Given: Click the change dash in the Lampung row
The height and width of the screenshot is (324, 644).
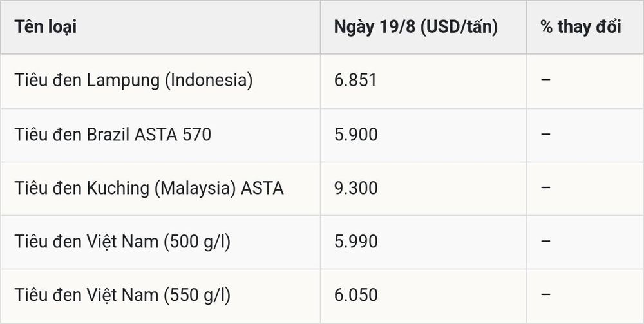Looking at the screenshot, I should coord(545,79).
